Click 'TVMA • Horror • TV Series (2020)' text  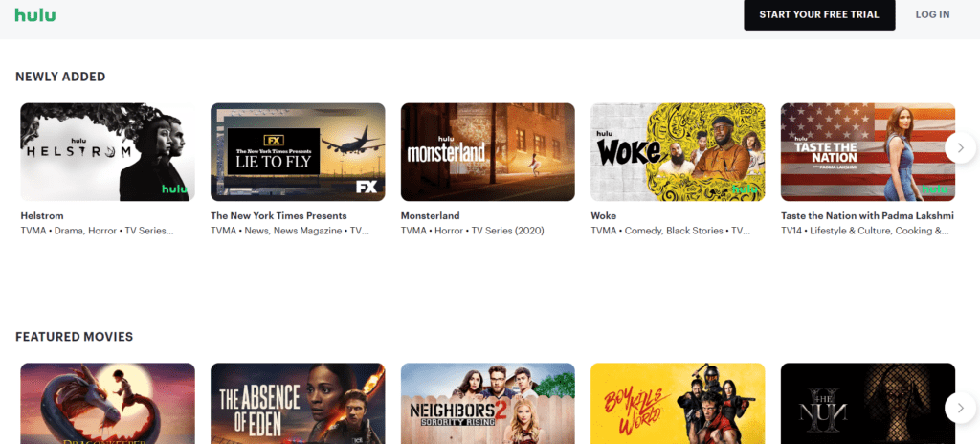tap(473, 231)
